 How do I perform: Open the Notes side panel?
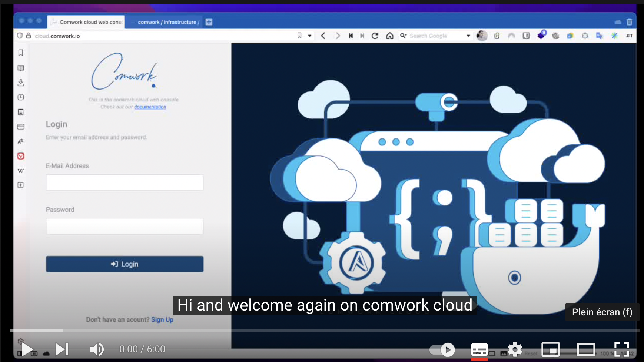(21, 112)
